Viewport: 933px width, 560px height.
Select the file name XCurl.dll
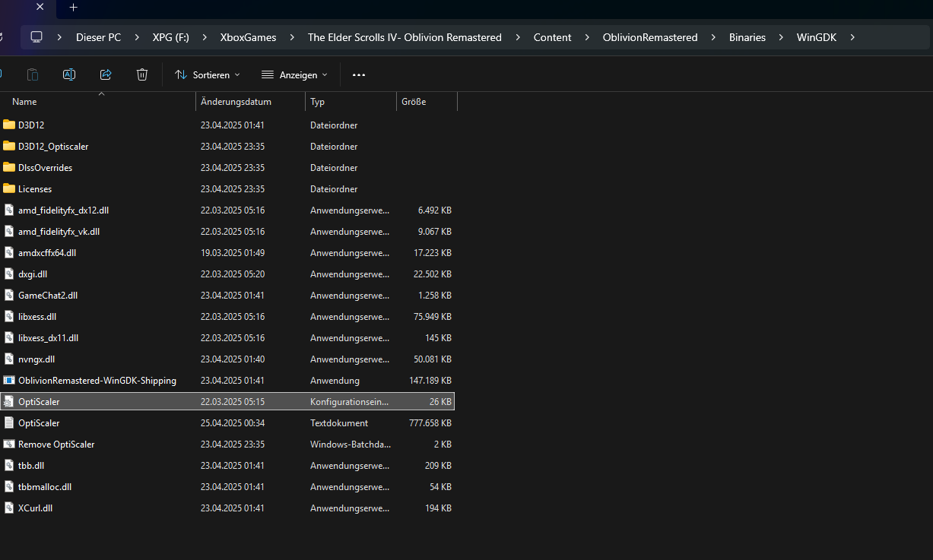[x=35, y=508]
